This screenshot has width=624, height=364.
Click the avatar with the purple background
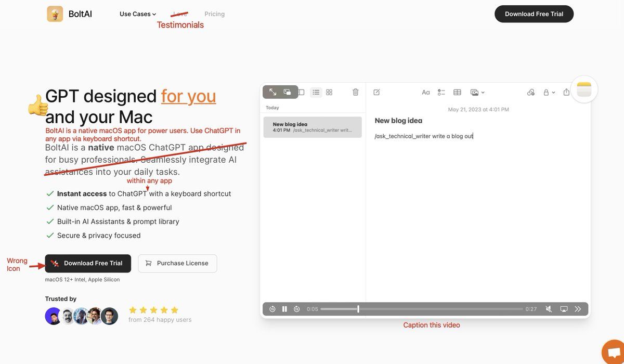(x=54, y=316)
